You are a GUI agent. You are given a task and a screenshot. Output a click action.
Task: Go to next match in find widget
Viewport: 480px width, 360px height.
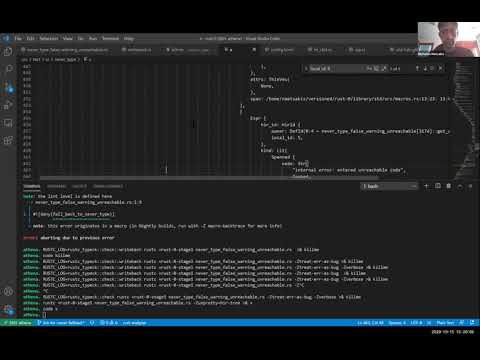pyautogui.click(x=425, y=68)
